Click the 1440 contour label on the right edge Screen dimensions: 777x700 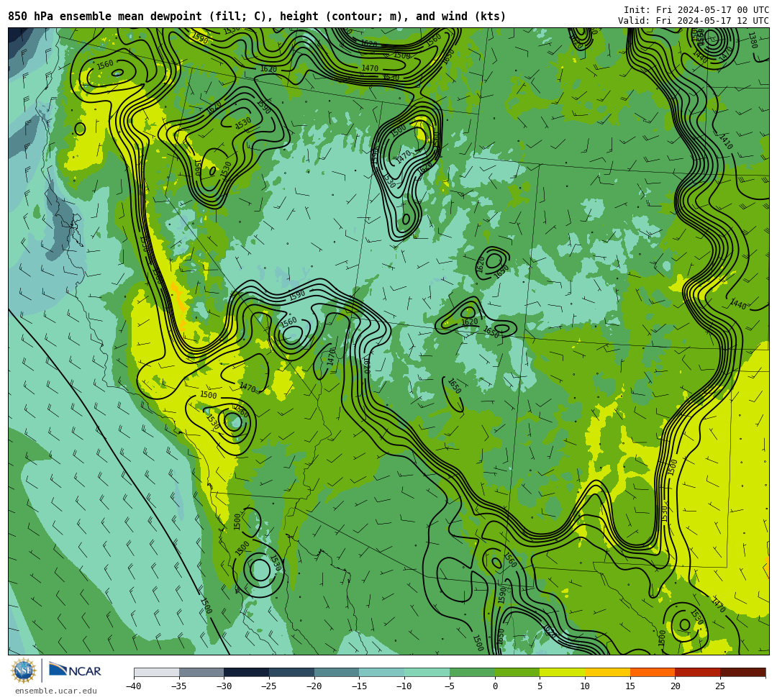(738, 304)
